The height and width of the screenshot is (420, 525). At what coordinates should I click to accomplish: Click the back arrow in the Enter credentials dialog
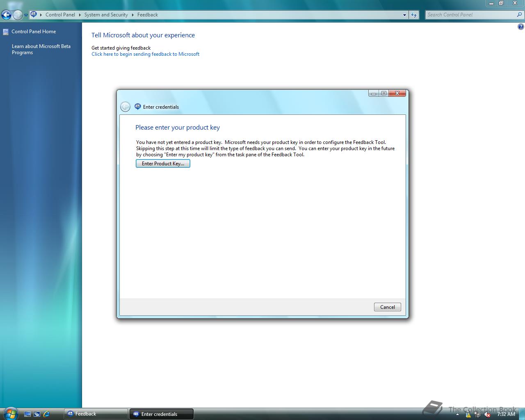(x=126, y=106)
